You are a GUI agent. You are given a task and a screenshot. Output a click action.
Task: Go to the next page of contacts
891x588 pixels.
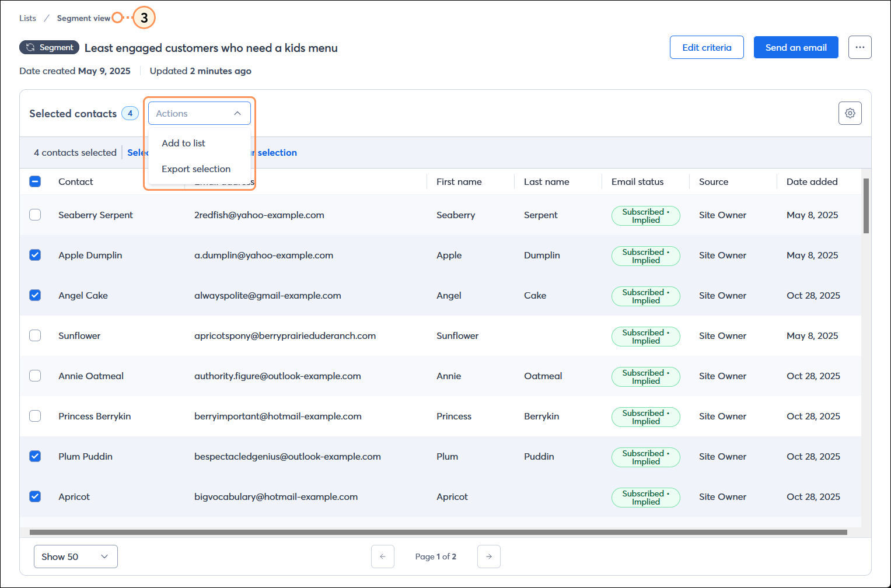(x=488, y=556)
